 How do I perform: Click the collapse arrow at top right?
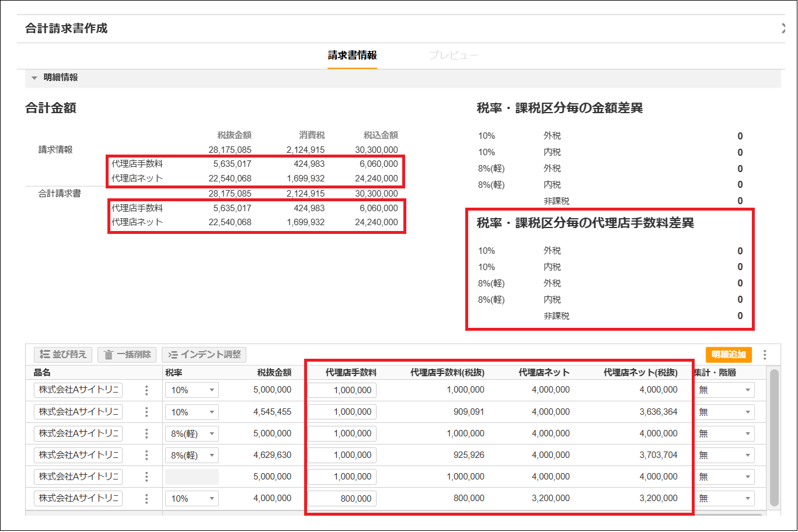tap(783, 28)
